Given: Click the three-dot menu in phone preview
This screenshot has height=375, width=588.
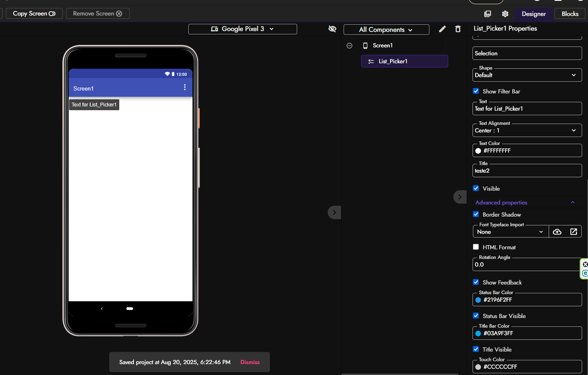Looking at the screenshot, I should click(x=185, y=87).
